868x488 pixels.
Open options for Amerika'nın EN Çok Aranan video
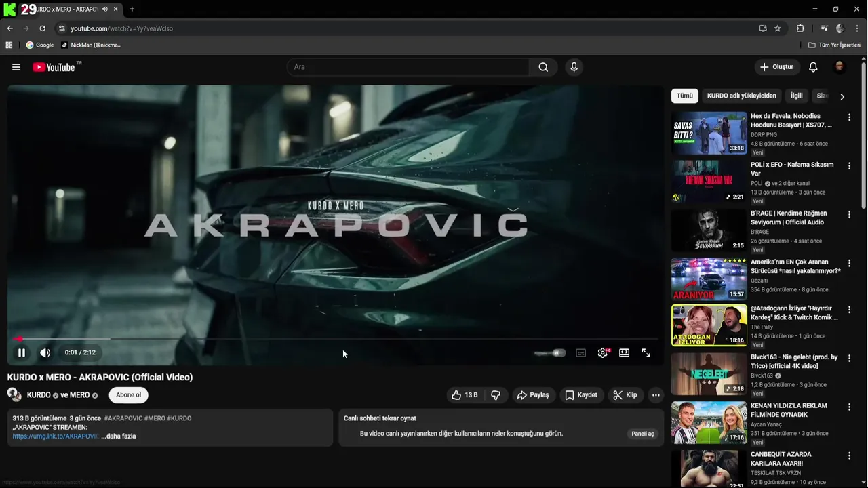849,264
